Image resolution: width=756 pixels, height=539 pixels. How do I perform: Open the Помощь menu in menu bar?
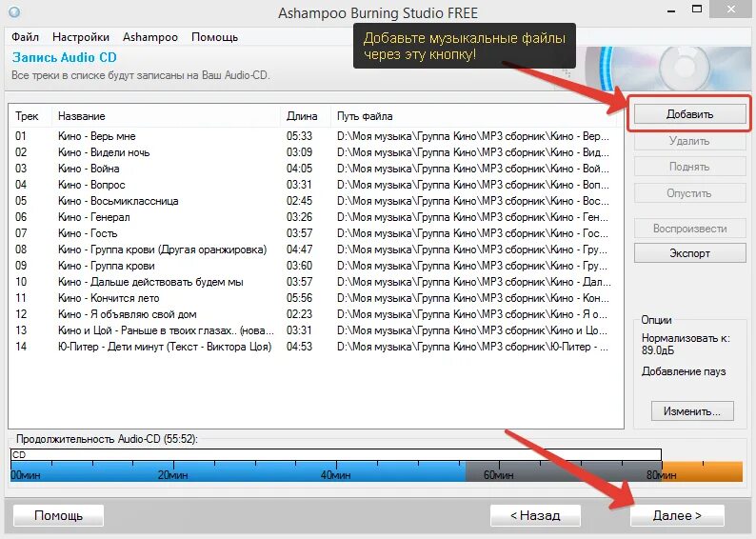(214, 37)
